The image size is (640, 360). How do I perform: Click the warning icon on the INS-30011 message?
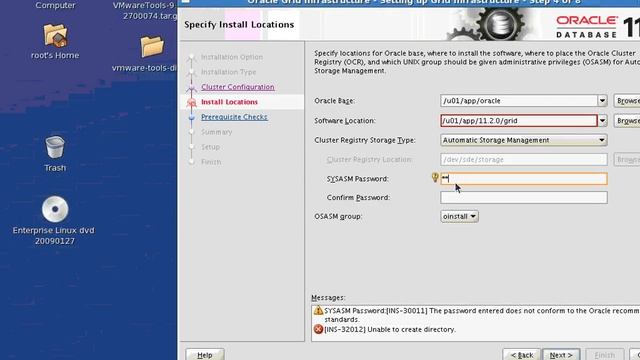point(318,311)
